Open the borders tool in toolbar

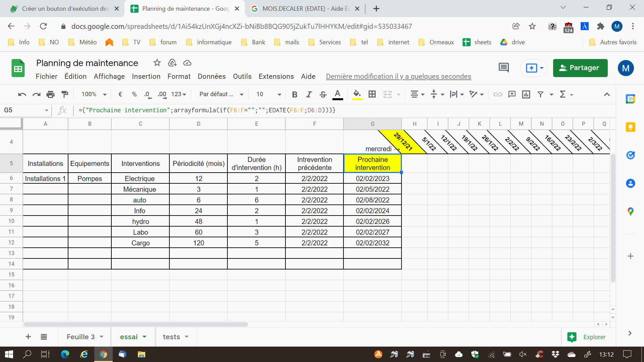pos(372,95)
